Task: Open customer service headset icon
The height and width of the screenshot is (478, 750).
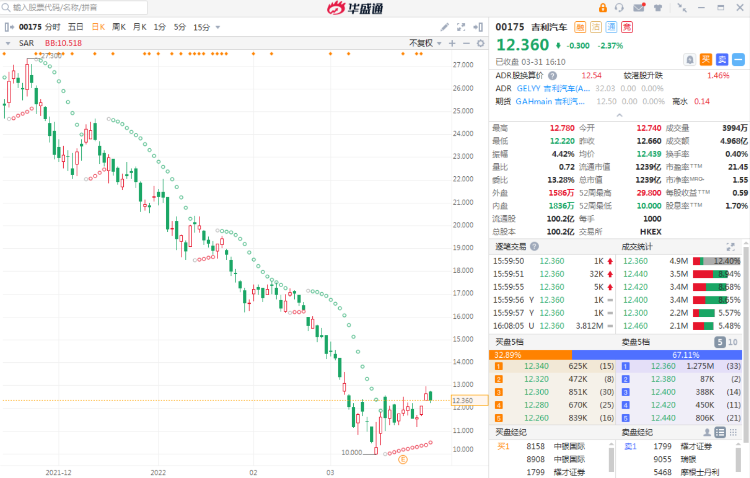Action: (x=619, y=8)
